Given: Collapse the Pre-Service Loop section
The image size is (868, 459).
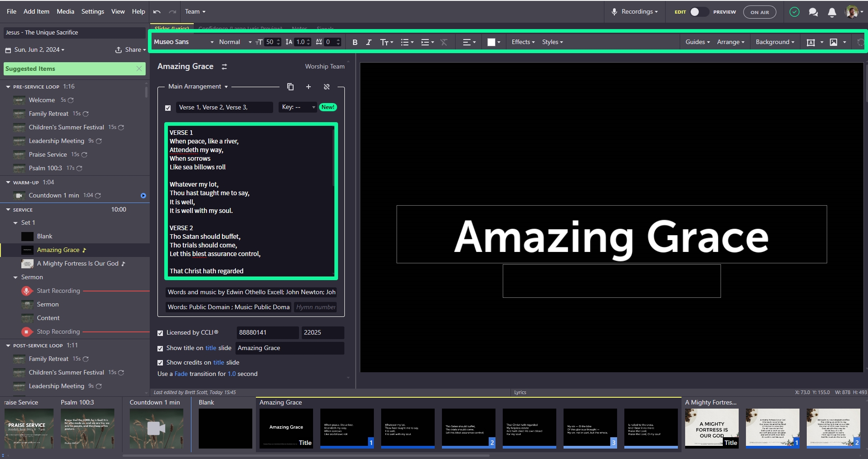Looking at the screenshot, I should tap(8, 87).
